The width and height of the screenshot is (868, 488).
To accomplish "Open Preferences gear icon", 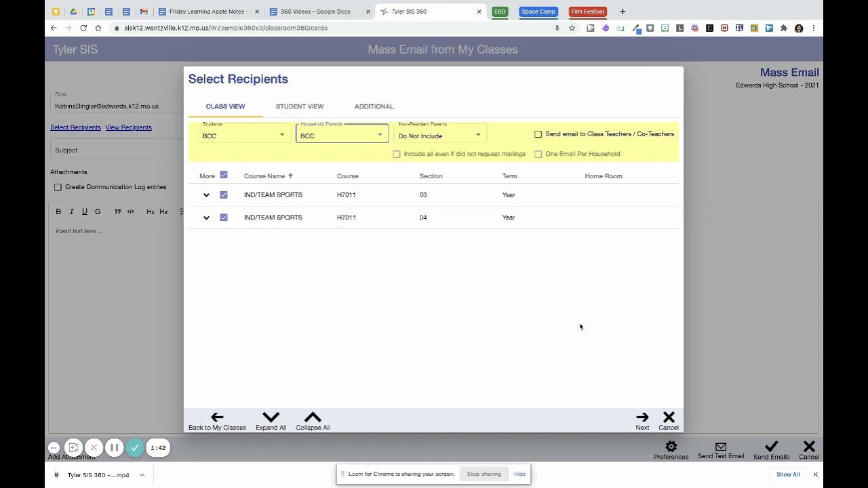I will (x=671, y=447).
